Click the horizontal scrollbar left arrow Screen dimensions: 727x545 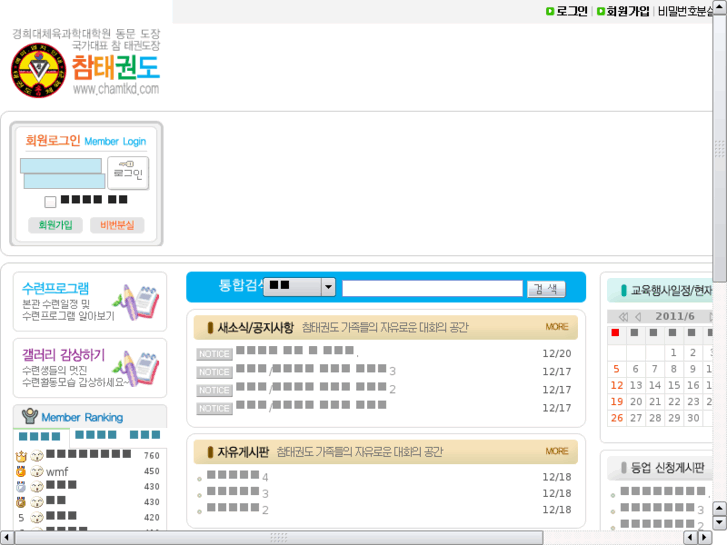coord(6,537)
